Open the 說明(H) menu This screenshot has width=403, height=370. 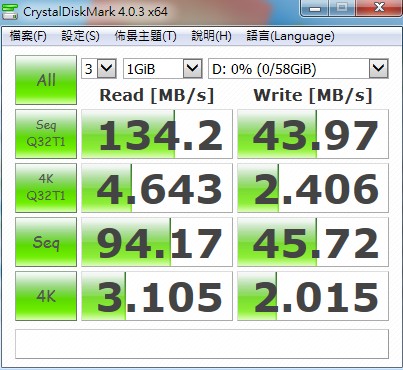(211, 36)
